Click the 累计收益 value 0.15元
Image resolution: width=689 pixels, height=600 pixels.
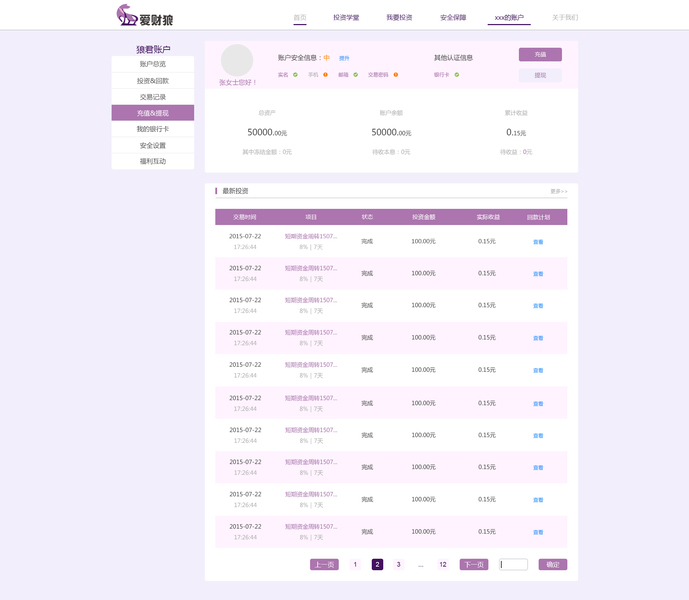coord(516,132)
